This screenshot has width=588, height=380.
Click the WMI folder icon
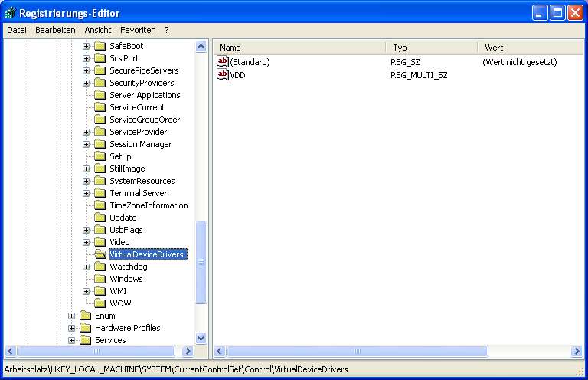[100, 291]
